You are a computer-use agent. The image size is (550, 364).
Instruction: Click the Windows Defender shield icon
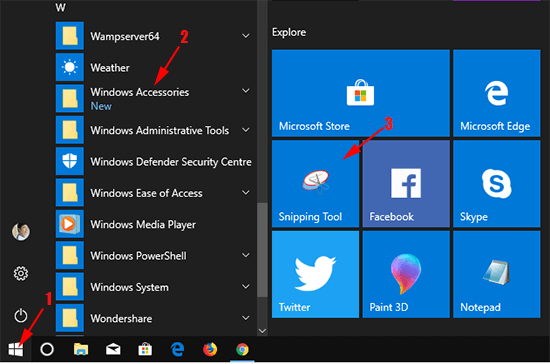70,161
